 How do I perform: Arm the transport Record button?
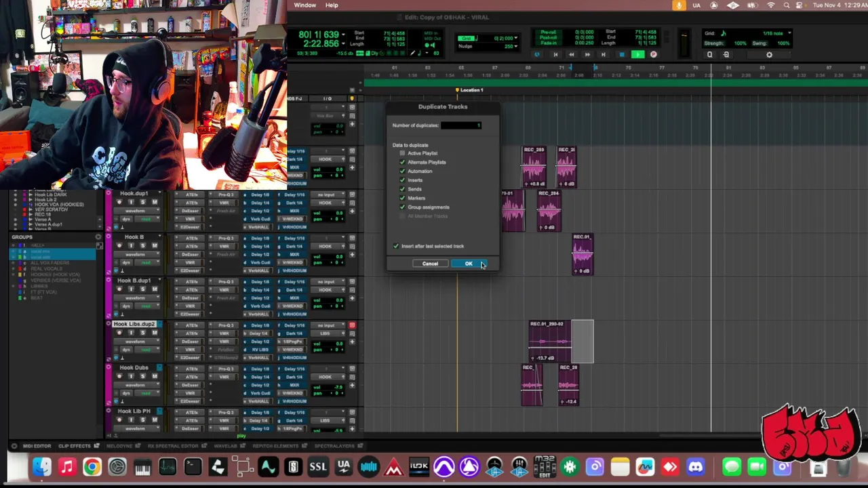(x=654, y=54)
